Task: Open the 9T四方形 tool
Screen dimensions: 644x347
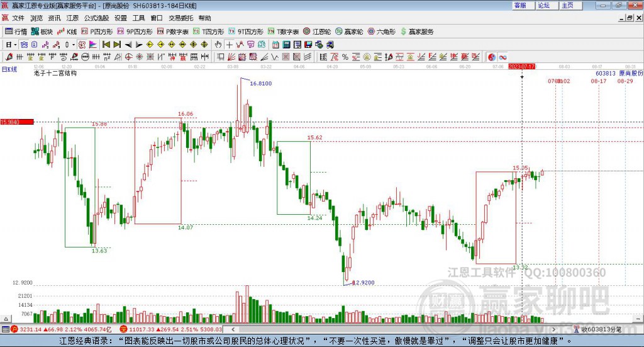Action: [246, 31]
